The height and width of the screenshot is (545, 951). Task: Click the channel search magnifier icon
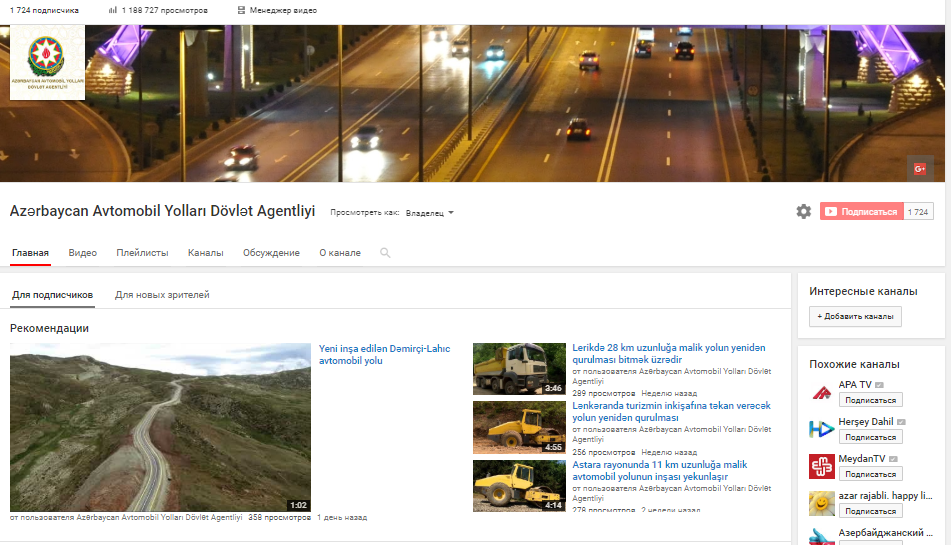(385, 253)
